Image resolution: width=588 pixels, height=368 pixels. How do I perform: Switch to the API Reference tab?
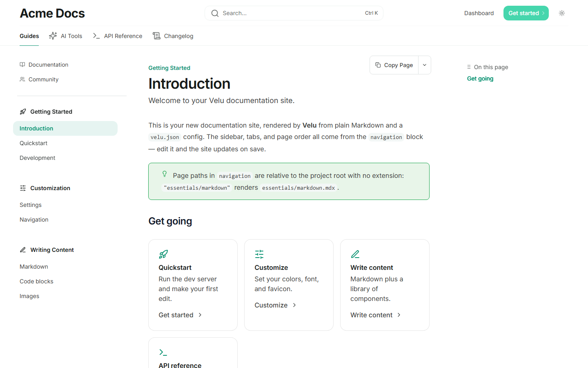click(117, 36)
